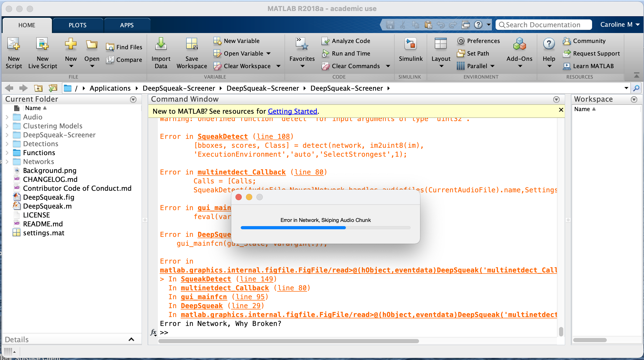Viewport: 644px width, 360px height.
Task: Launch Simulink
Action: [x=410, y=51]
